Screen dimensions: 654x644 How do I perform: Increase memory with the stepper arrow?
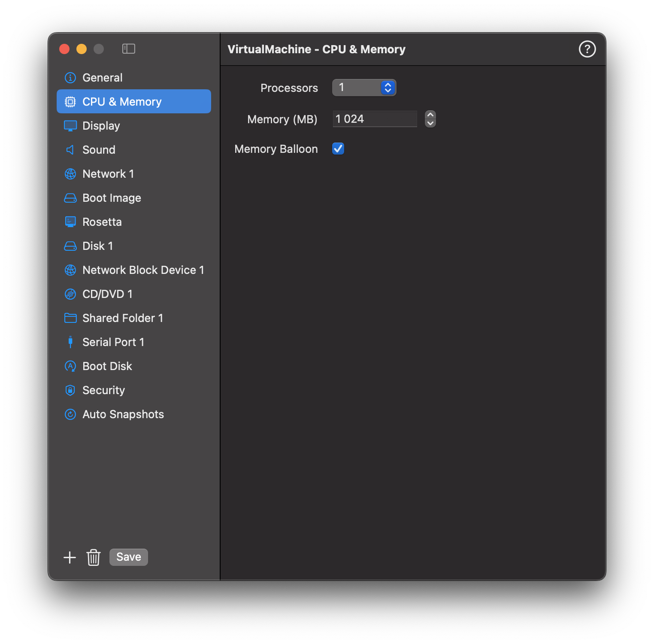click(x=430, y=115)
